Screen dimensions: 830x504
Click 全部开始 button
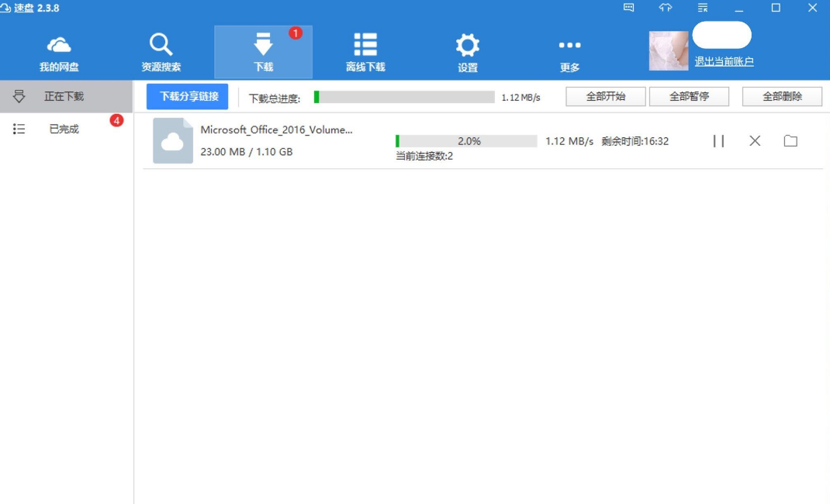[x=606, y=96]
